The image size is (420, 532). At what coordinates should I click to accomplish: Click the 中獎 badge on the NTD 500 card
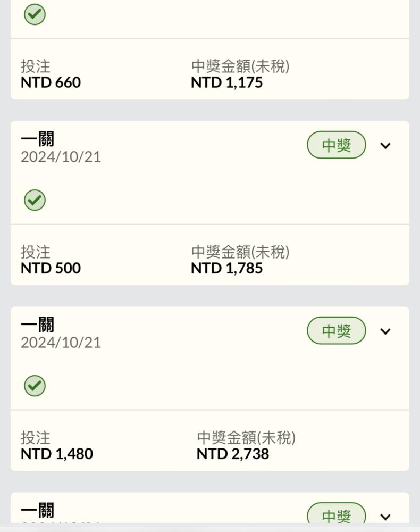(337, 145)
